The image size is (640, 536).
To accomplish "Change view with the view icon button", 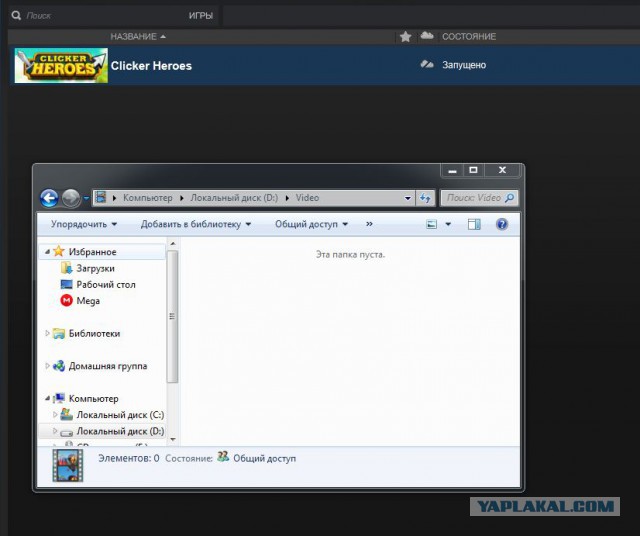I will tap(431, 224).
